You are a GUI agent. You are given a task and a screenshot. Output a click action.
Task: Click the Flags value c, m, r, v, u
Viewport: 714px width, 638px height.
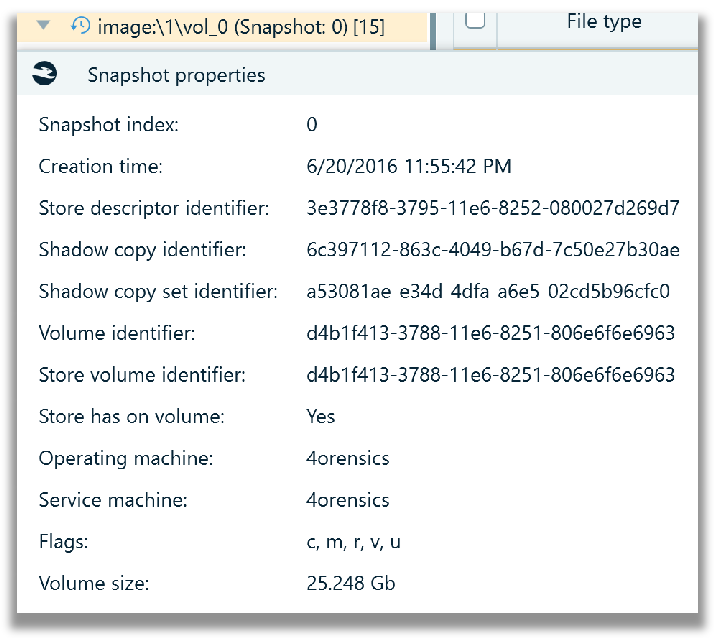tap(353, 542)
